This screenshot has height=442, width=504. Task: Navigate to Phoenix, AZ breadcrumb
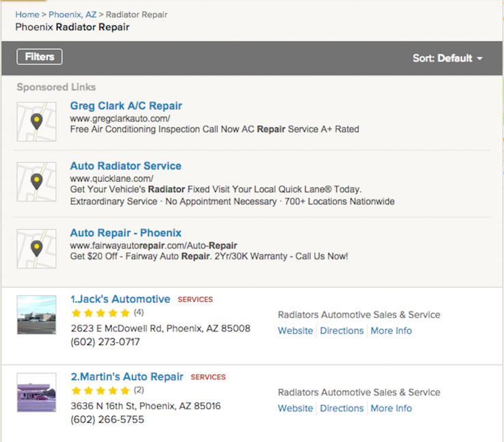pos(72,14)
